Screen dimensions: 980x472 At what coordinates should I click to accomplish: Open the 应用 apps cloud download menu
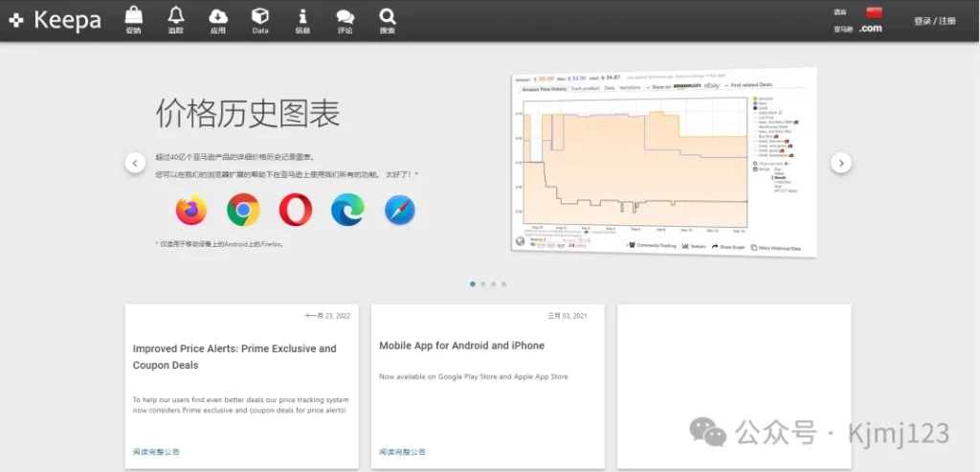click(217, 20)
